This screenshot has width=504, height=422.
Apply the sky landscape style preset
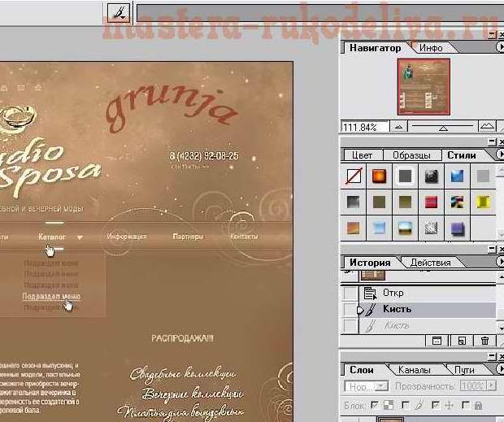tap(405, 228)
